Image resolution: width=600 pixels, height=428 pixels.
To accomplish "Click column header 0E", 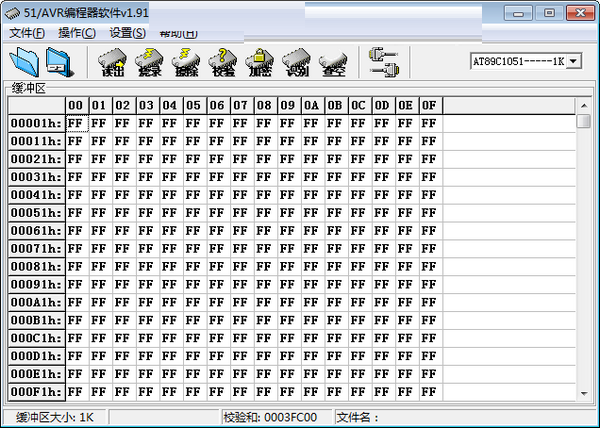I will click(x=408, y=106).
